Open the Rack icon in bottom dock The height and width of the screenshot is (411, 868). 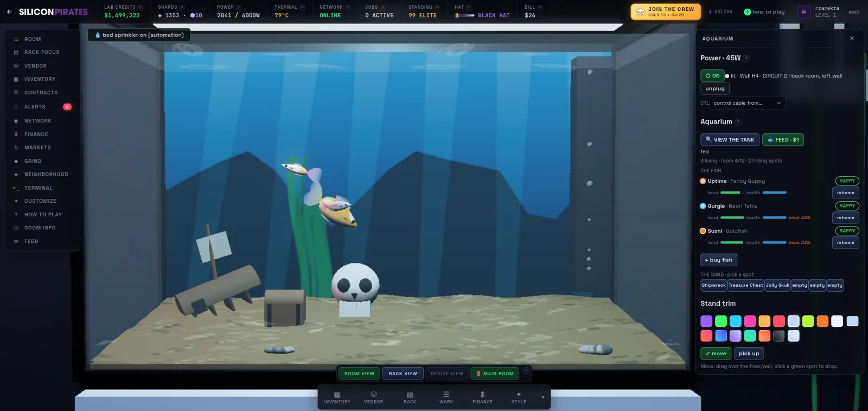[410, 397]
